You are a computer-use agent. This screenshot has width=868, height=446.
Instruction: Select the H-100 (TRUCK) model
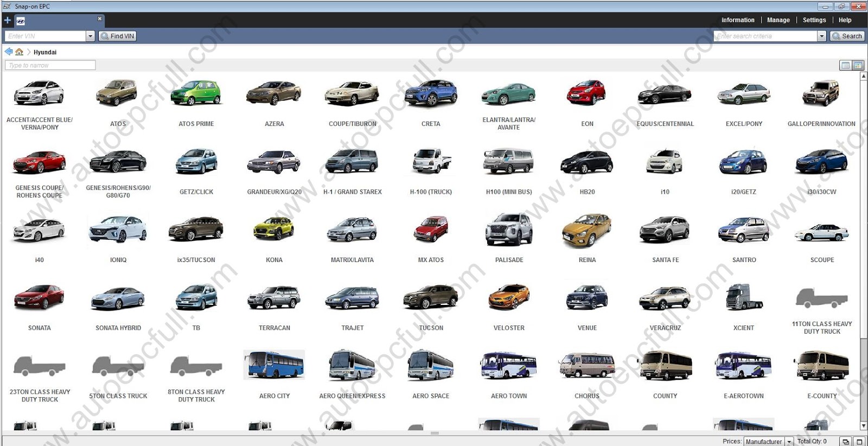(431, 171)
